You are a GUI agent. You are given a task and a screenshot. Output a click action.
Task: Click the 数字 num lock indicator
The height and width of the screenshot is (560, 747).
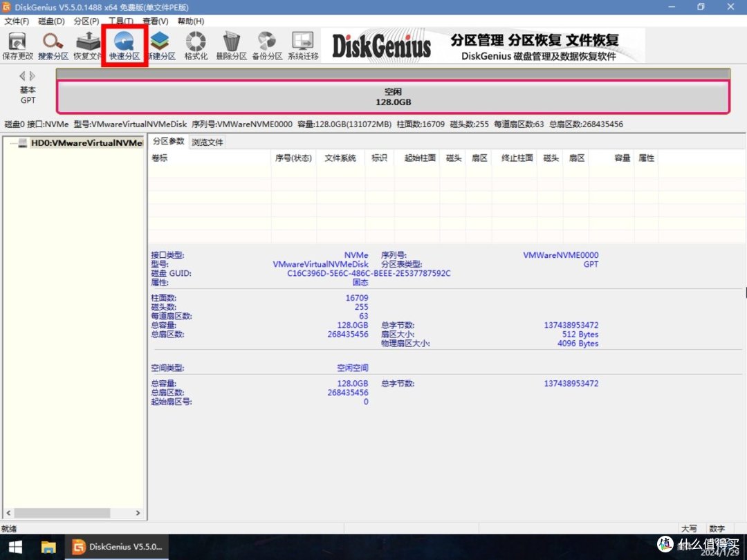[717, 529]
